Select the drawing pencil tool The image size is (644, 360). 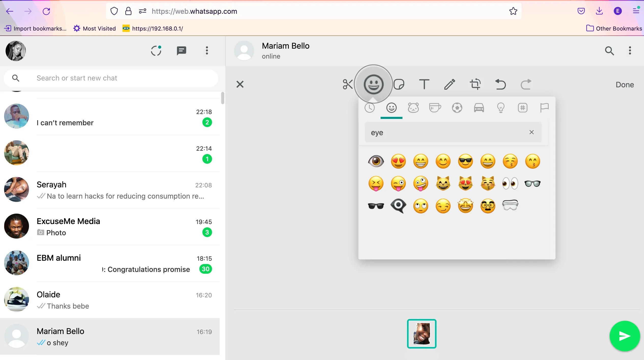[450, 84]
